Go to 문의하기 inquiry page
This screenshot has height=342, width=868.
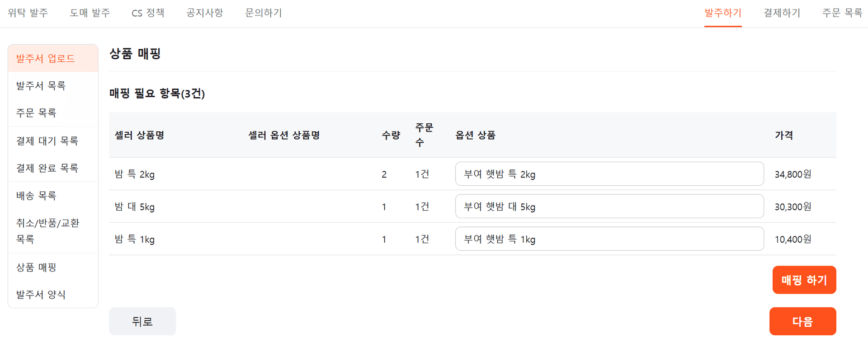(x=263, y=13)
